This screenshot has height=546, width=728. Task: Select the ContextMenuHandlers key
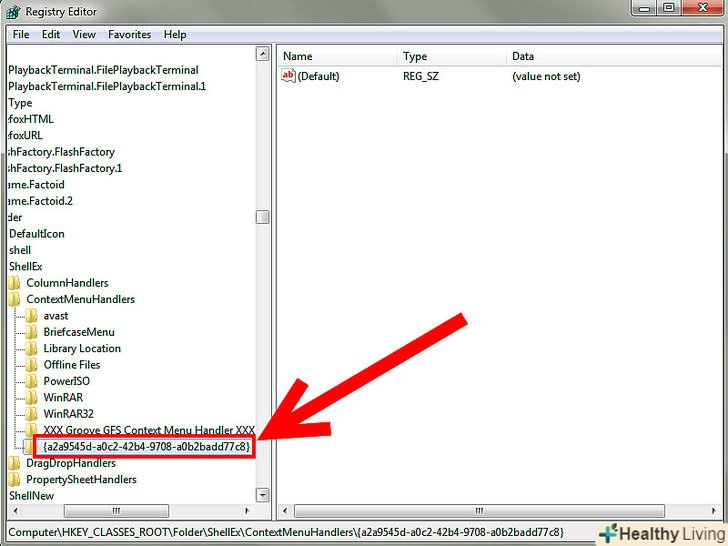(80, 299)
